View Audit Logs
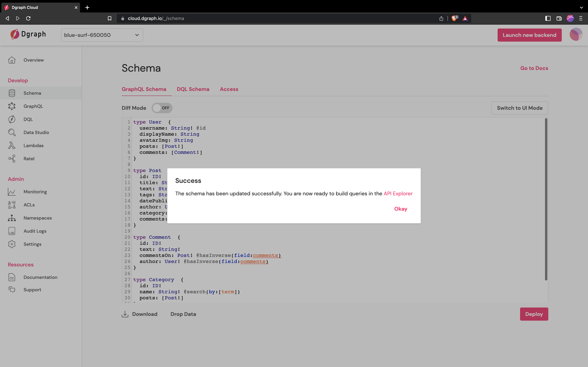Screen dimensions: 588x367 click(35, 231)
